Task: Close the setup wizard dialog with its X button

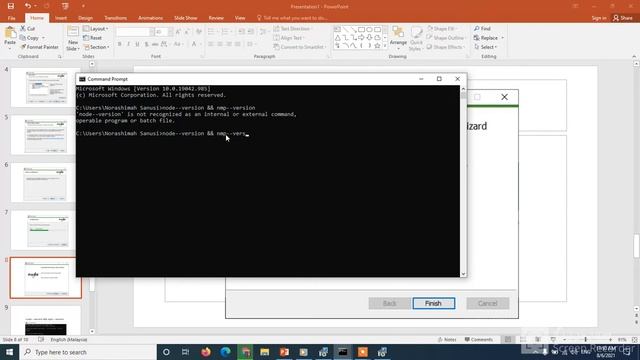Action: [504, 97]
